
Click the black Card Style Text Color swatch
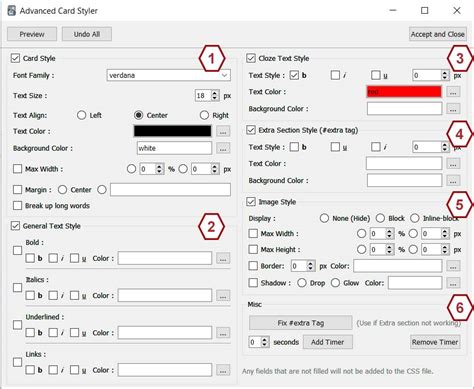click(172, 131)
